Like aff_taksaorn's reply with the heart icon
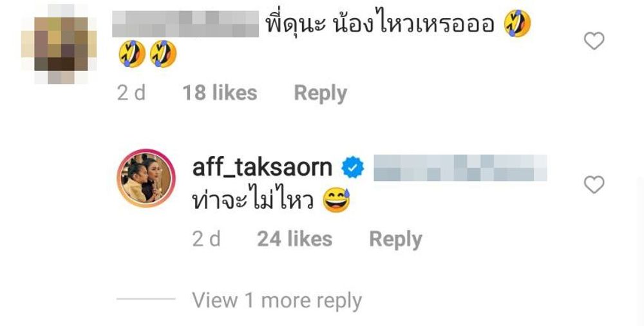 point(594,184)
